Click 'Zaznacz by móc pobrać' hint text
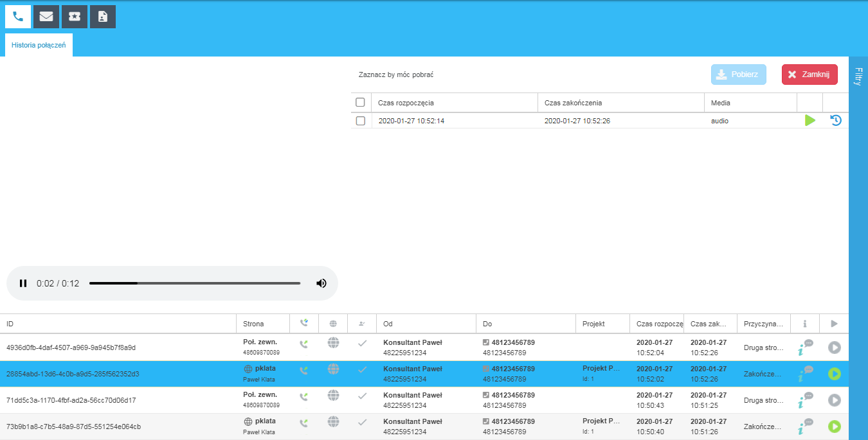Screen dimensions: 868x440 (x=396, y=75)
